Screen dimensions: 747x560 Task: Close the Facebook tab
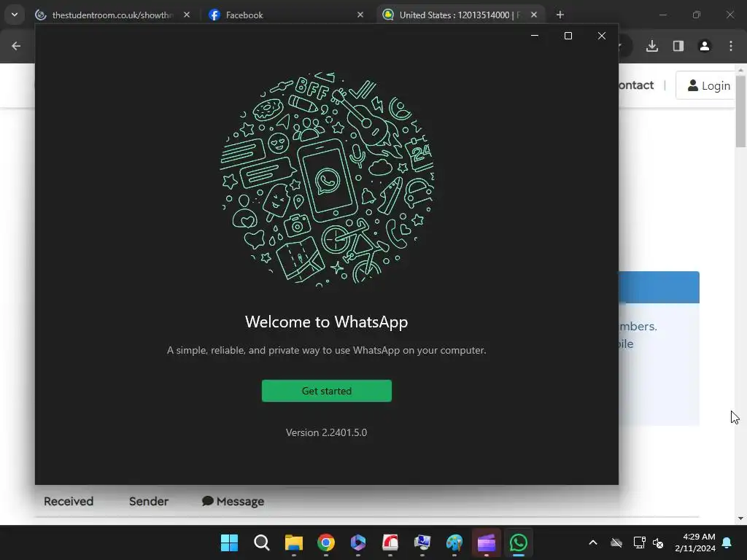point(360,15)
